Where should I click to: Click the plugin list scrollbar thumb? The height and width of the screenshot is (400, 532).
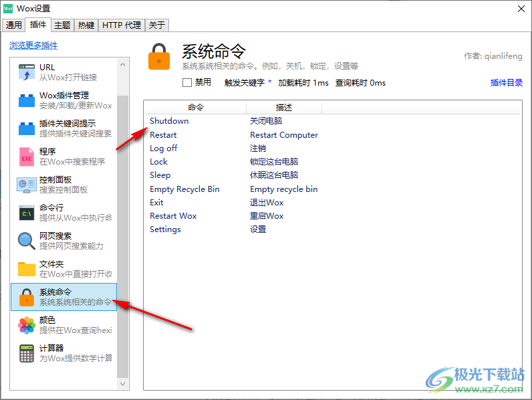(x=123, y=236)
